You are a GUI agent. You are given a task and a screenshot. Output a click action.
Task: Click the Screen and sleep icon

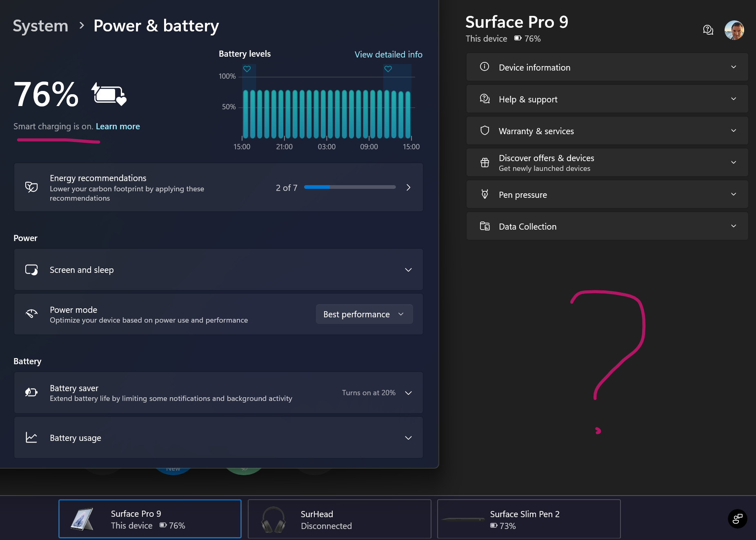tap(31, 269)
